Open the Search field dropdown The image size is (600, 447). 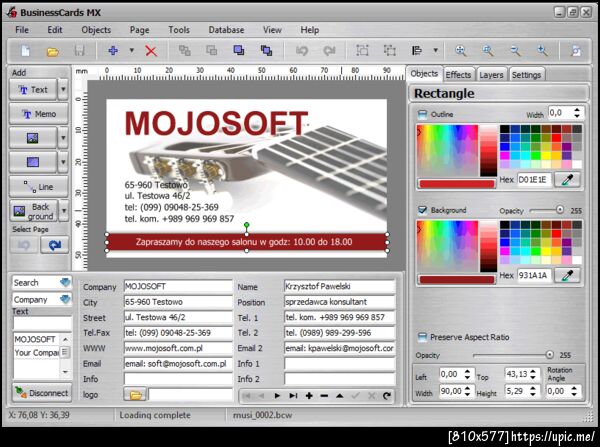[65, 282]
